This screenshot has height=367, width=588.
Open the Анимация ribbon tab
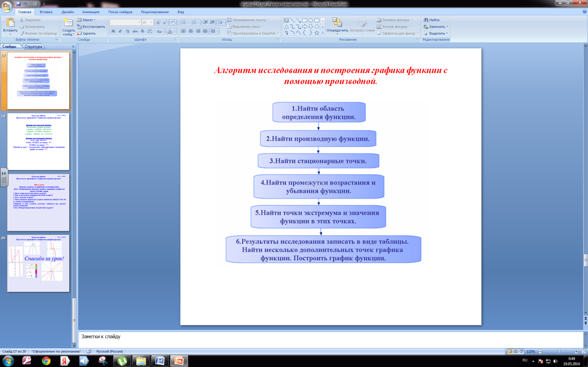click(x=91, y=12)
